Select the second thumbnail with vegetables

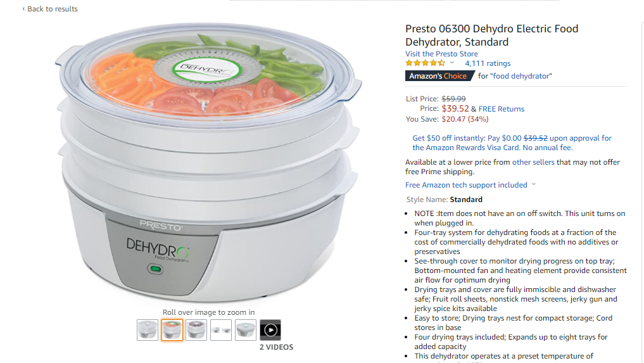172,329
